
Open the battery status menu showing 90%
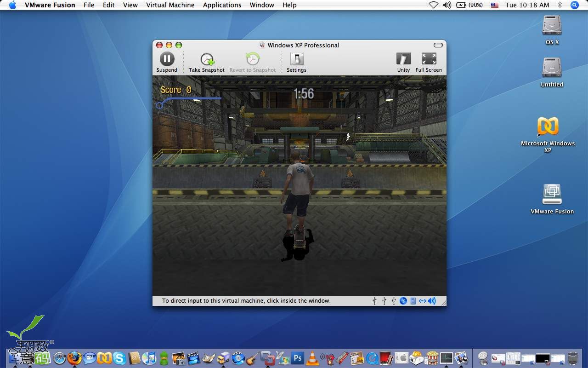coord(469,5)
